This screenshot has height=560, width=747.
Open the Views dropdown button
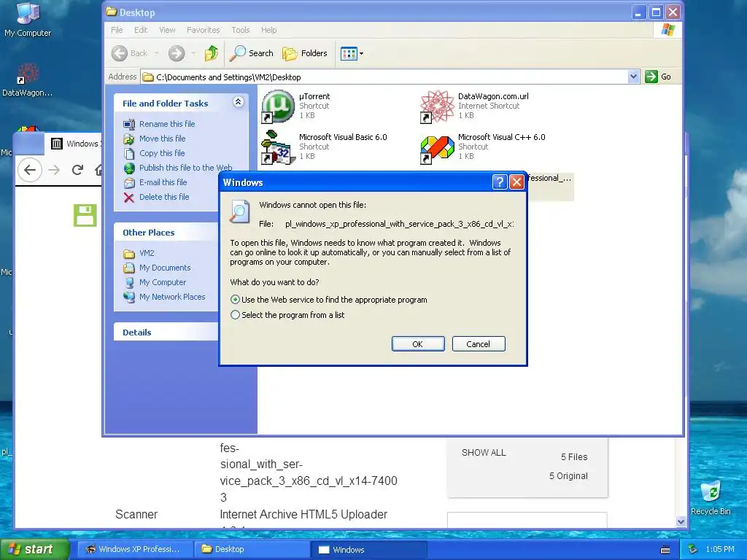[x=352, y=53]
